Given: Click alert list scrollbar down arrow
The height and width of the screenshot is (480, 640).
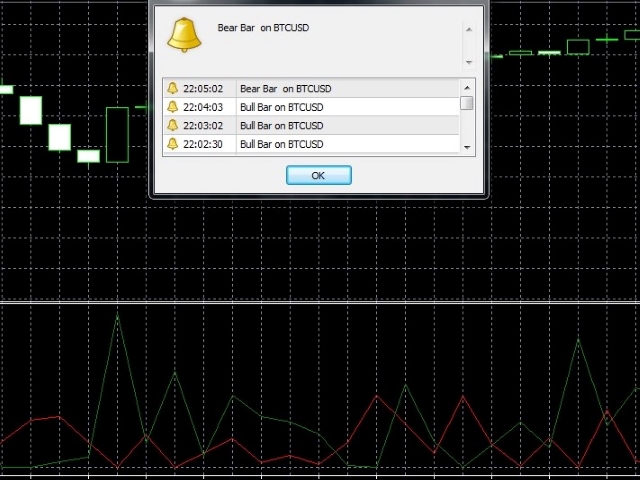Looking at the screenshot, I should click(467, 147).
